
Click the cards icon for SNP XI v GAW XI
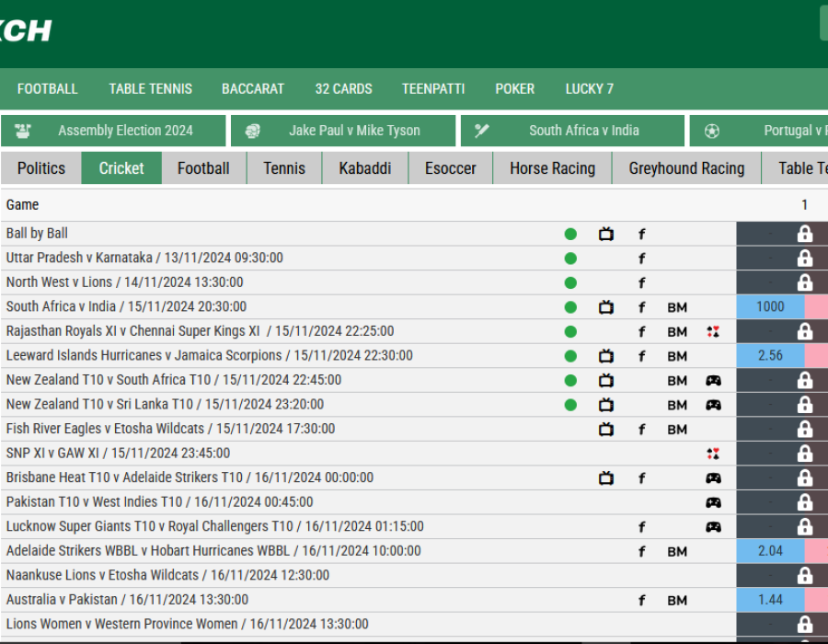pos(713,454)
